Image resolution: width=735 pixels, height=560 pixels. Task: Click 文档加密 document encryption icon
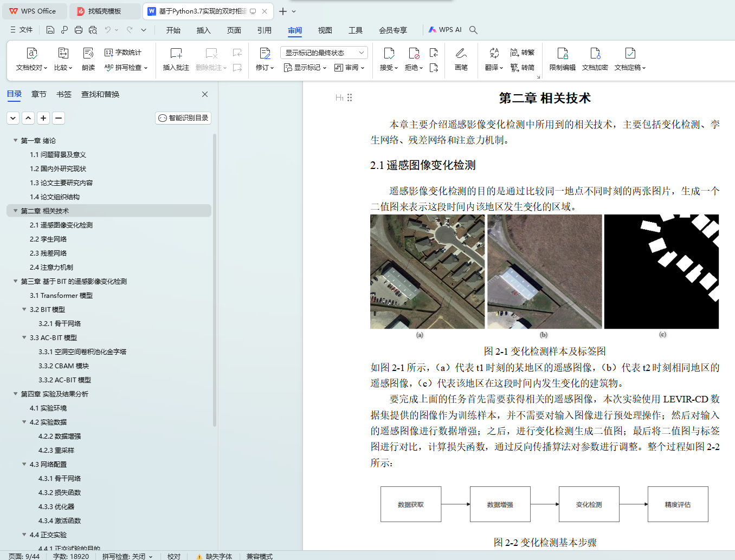click(x=595, y=54)
